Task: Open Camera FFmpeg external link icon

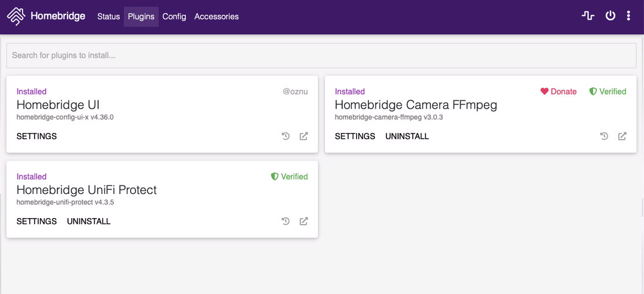Action: [x=622, y=136]
